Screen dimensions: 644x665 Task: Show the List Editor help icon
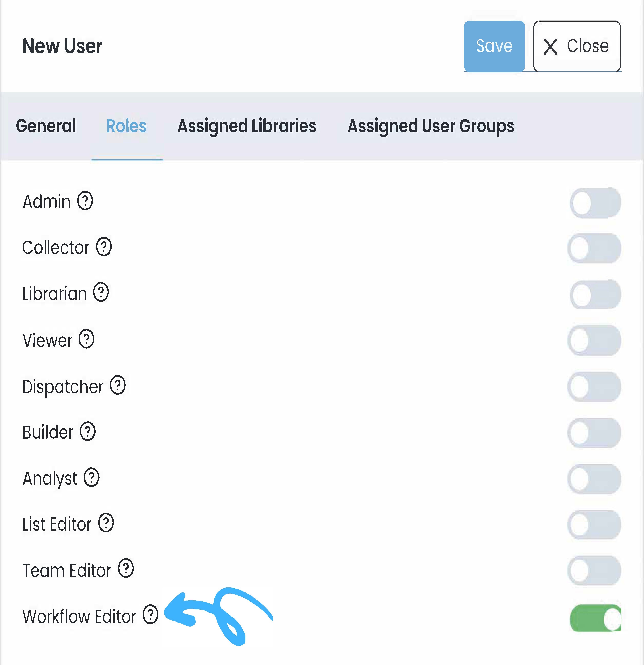tap(106, 523)
